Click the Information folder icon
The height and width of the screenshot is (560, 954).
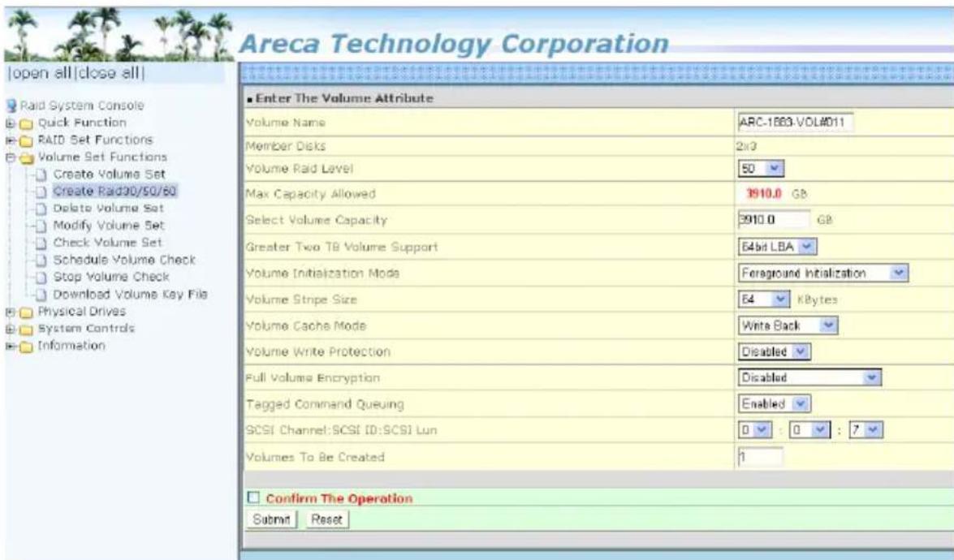coord(25,347)
